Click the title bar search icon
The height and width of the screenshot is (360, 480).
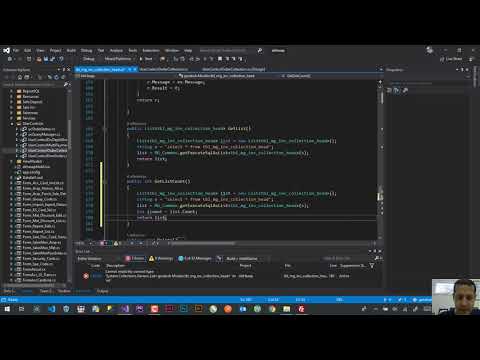tap(260, 51)
